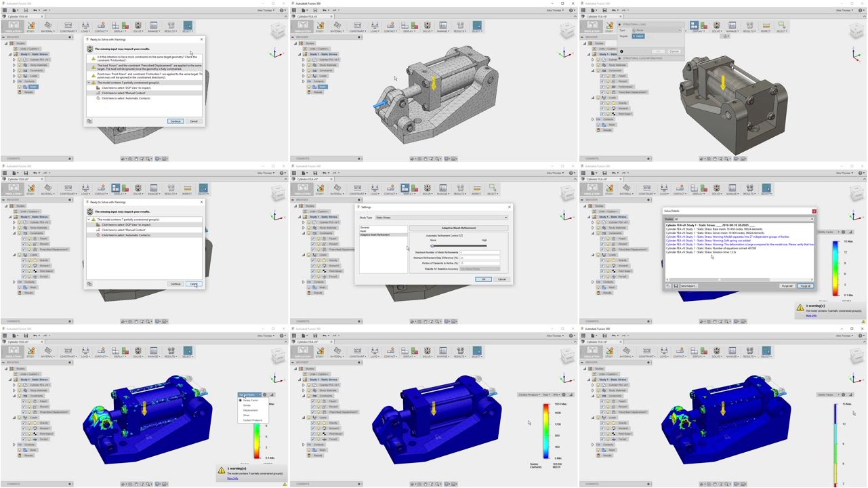The image size is (868, 488).
Task: Click help icon in the meshed cylinder model screenshot
Action: click(571, 10)
